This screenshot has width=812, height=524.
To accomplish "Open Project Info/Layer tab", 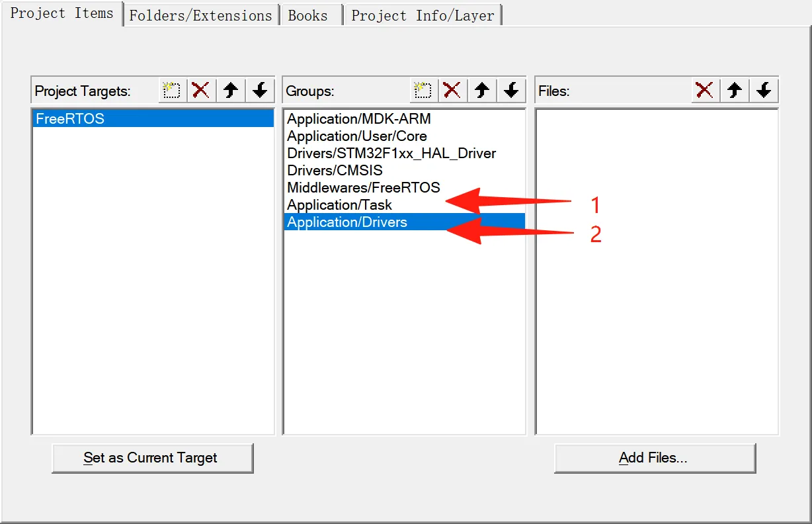I will coord(423,15).
